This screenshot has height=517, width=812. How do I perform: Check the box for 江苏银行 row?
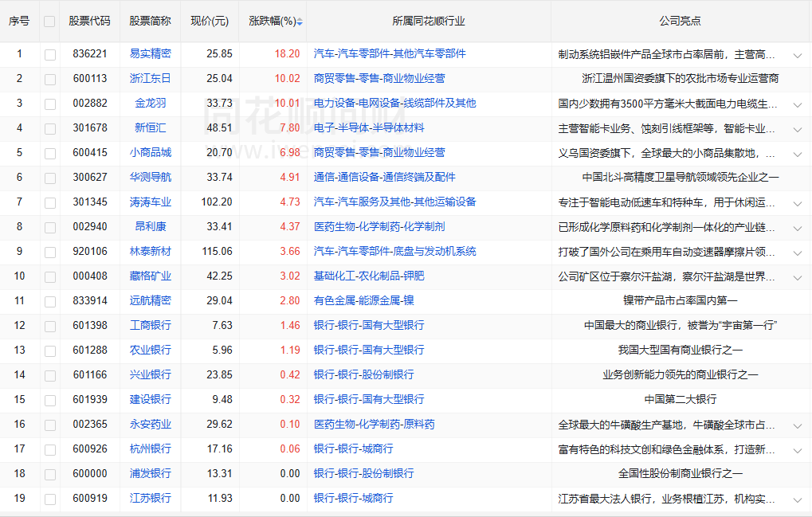pyautogui.click(x=50, y=499)
